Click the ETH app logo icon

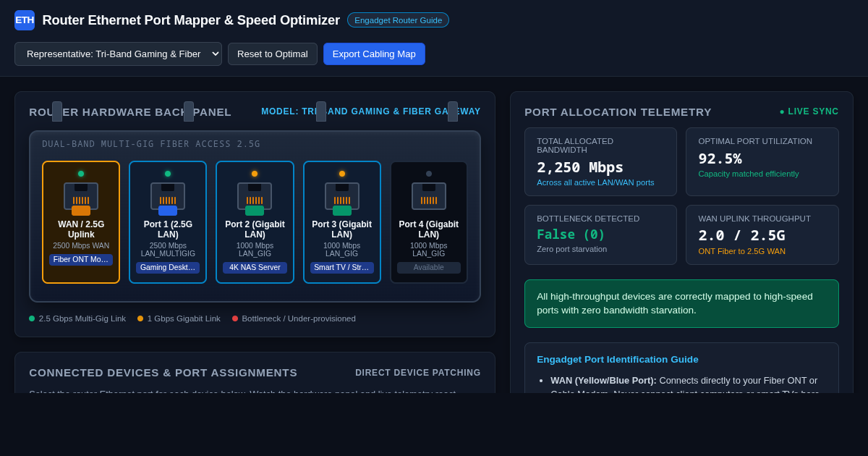pyautogui.click(x=25, y=20)
